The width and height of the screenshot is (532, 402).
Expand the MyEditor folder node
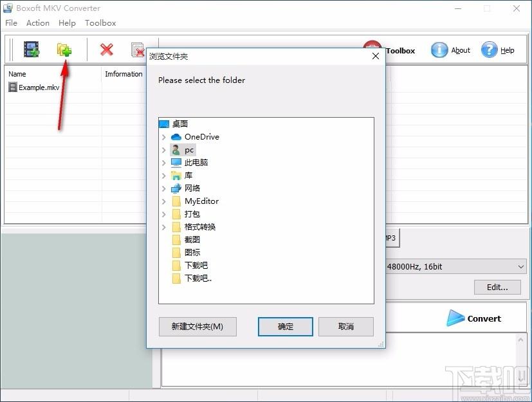pos(164,201)
